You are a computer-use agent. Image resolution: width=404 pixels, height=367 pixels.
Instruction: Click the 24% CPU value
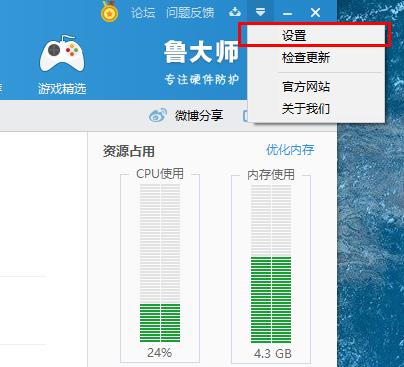(x=160, y=353)
